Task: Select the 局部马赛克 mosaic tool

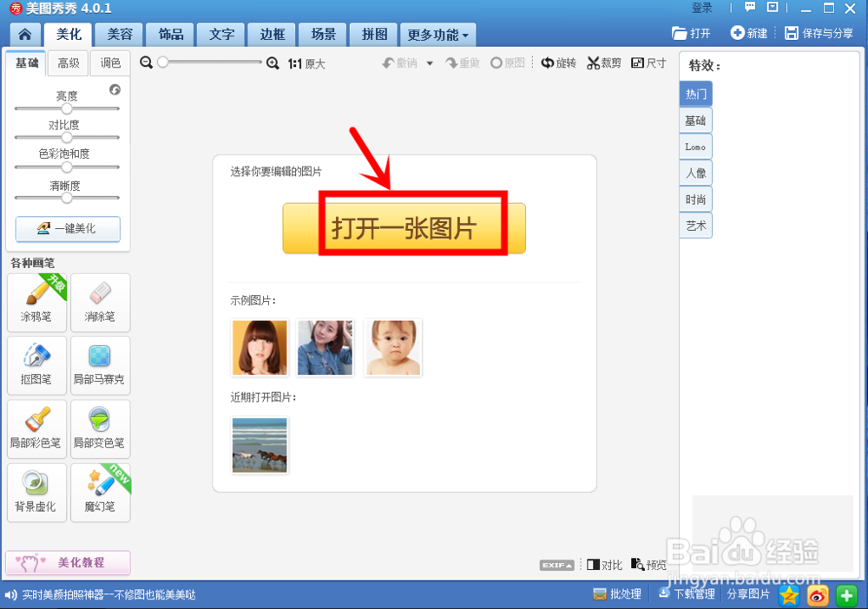Action: [100, 365]
